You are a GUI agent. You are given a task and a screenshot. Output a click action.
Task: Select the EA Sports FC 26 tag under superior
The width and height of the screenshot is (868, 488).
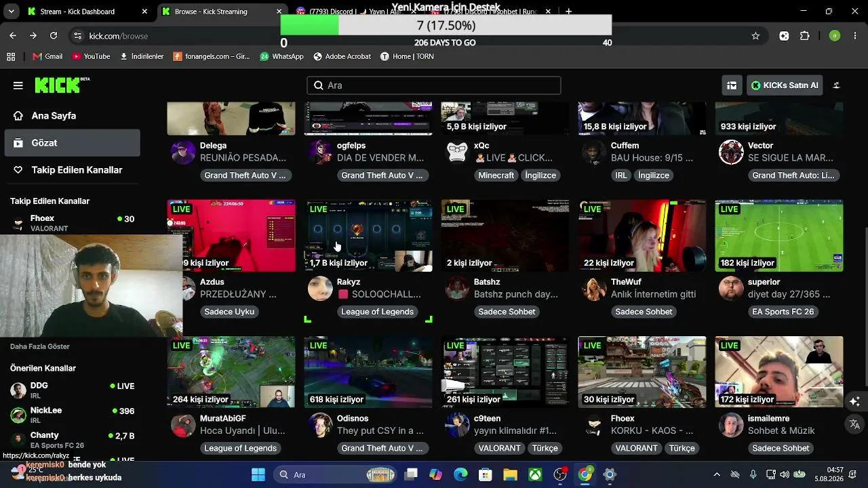click(x=783, y=312)
